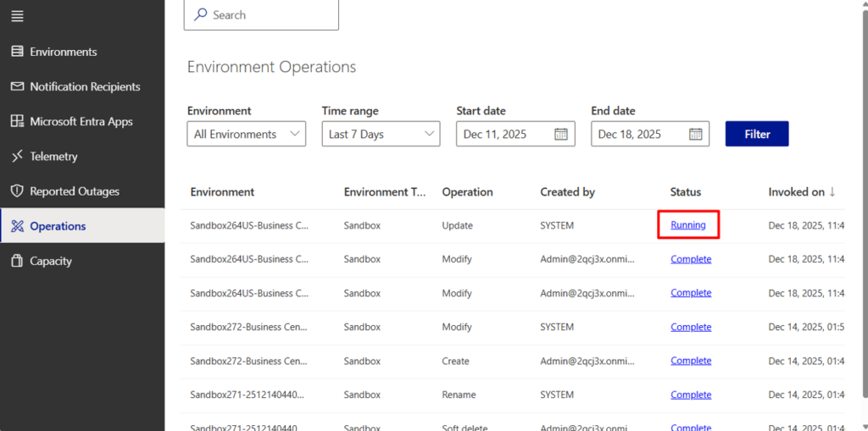Click the Notification Recipients envelope icon
The height and width of the screenshot is (431, 868).
(x=17, y=86)
